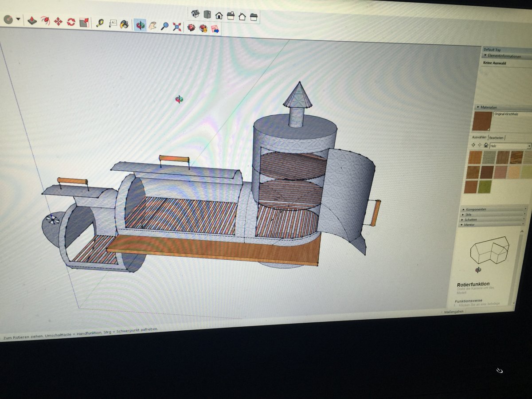532x399 pixels.
Task: Select the Tape Measure tool
Action: 100,23
